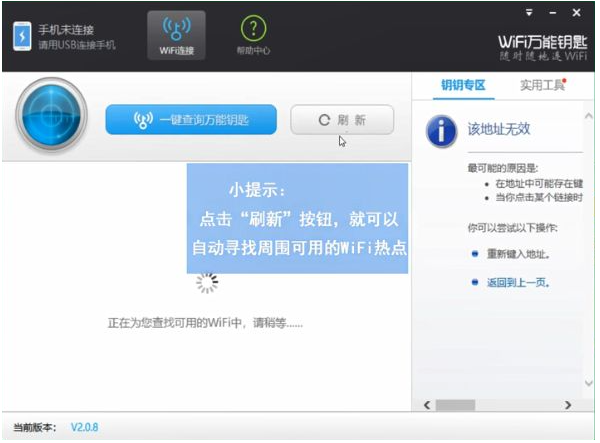Switch to the 钥匙专区 tab
The image size is (600, 443).
462,86
